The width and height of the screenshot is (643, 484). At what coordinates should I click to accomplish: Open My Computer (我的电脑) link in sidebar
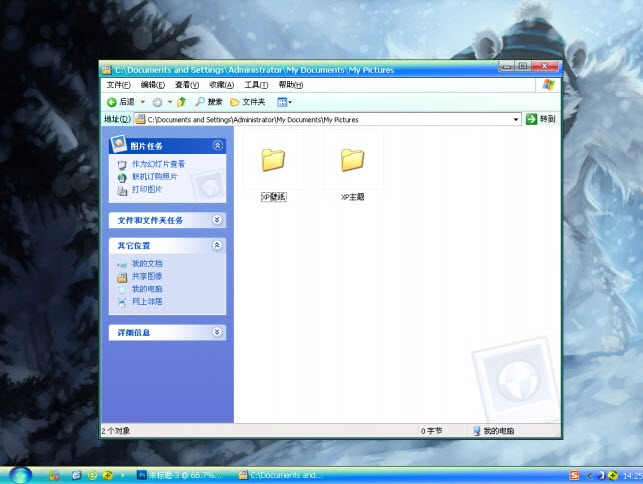[147, 289]
